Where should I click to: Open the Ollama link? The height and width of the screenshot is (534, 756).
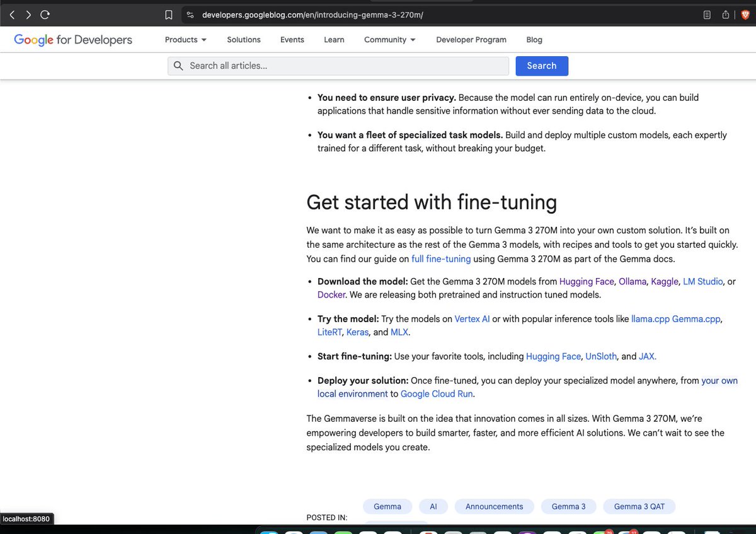pyautogui.click(x=633, y=282)
